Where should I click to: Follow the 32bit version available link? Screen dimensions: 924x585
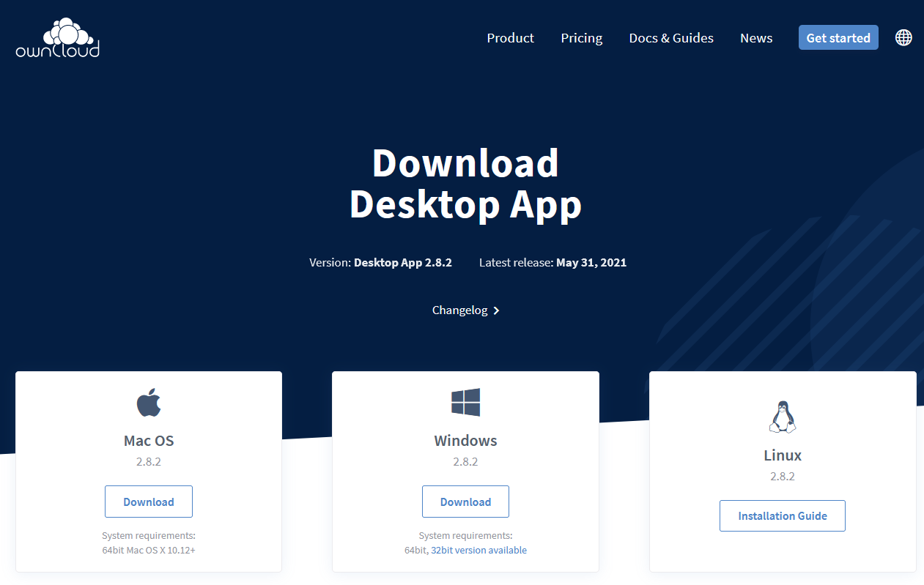(478, 550)
